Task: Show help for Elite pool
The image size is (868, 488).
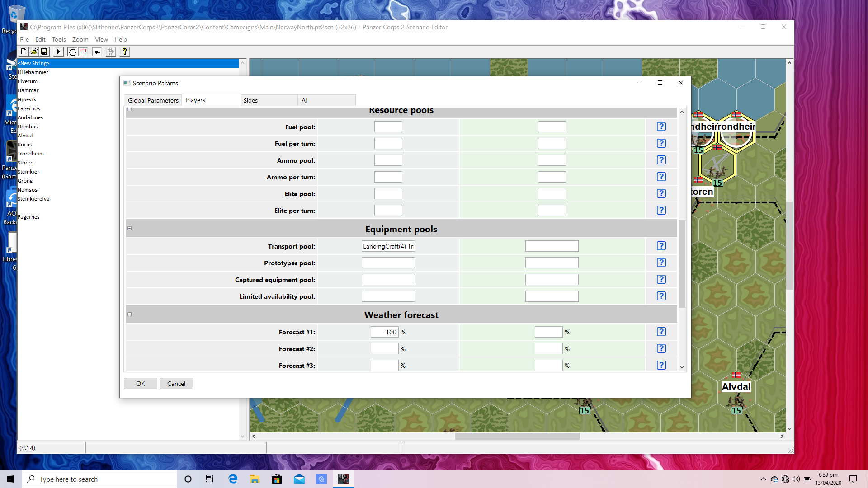Action: coord(661,194)
